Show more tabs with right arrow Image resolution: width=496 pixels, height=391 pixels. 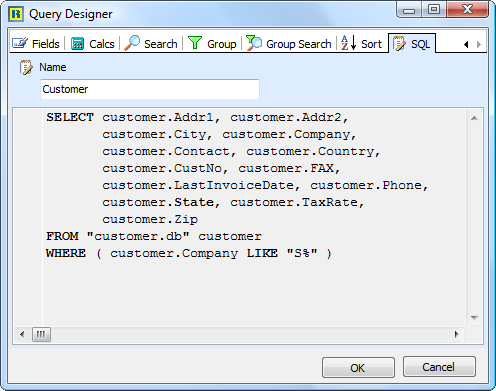479,44
